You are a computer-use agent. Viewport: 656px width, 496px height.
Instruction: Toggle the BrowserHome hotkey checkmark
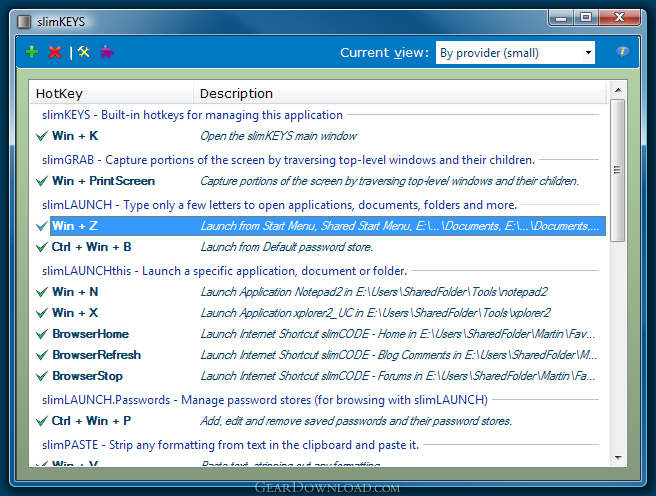[41, 334]
